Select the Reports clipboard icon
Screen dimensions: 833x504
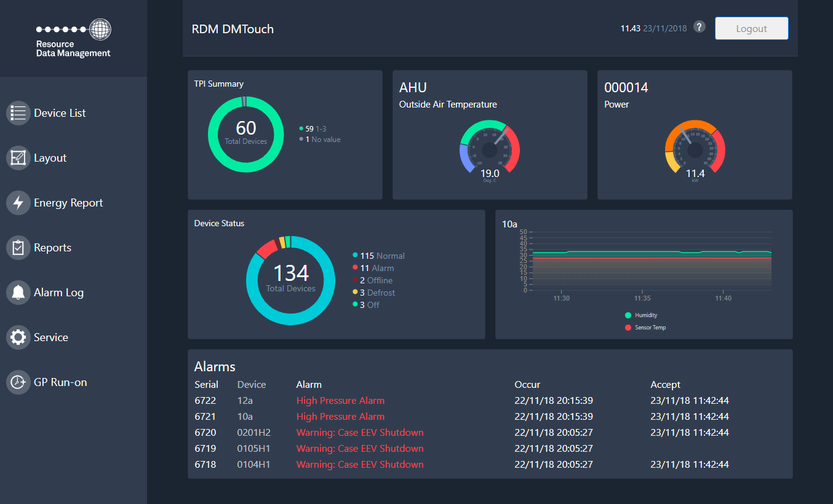(18, 248)
